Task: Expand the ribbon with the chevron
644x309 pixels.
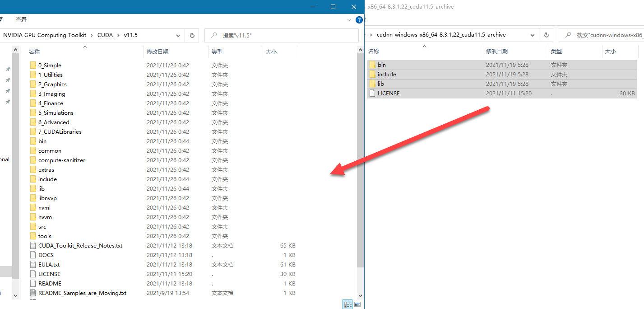Action: [349, 20]
